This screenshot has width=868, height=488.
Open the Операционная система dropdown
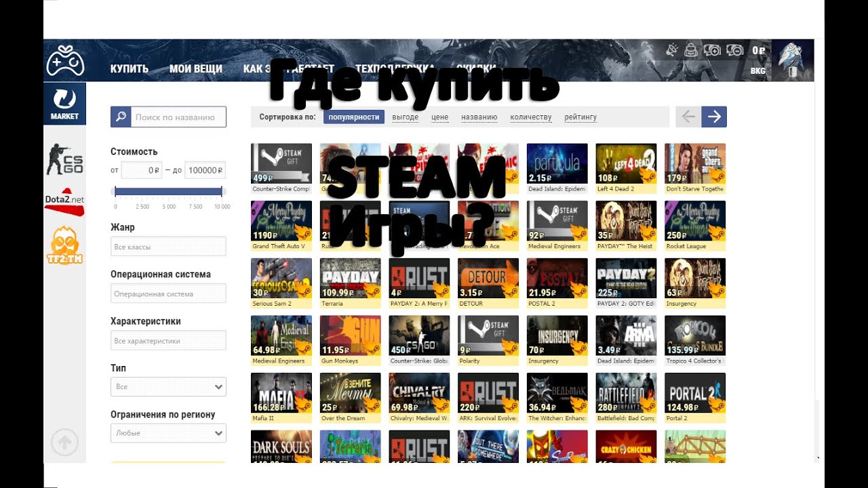(168, 293)
